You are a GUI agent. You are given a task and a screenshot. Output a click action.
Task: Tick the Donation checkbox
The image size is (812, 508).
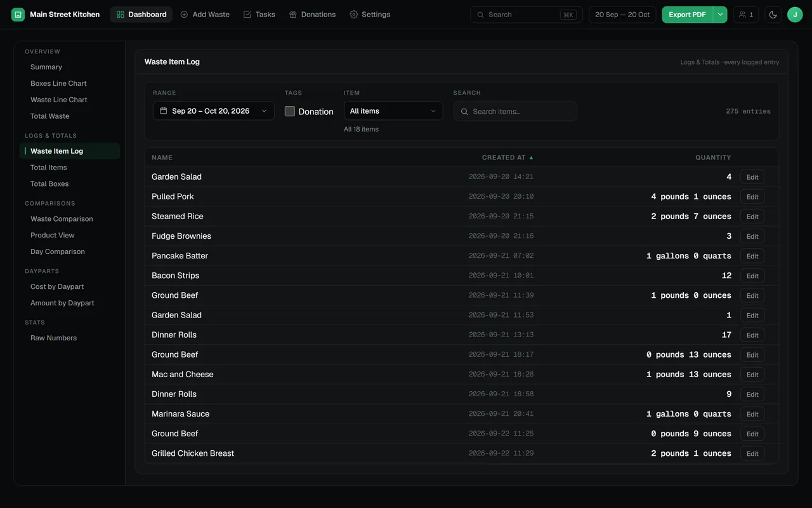pos(290,111)
